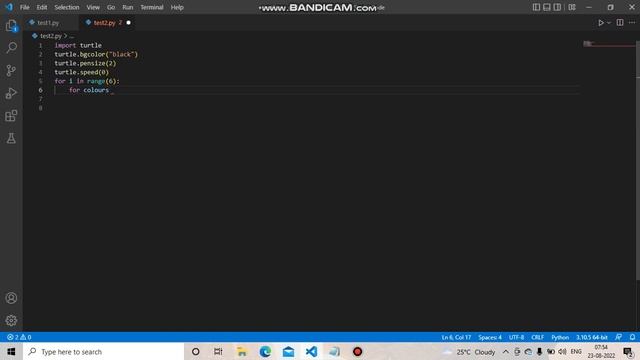Viewport: 640px width, 360px height.
Task: Click Ln 6, Col 17 status item
Action: (x=456, y=337)
